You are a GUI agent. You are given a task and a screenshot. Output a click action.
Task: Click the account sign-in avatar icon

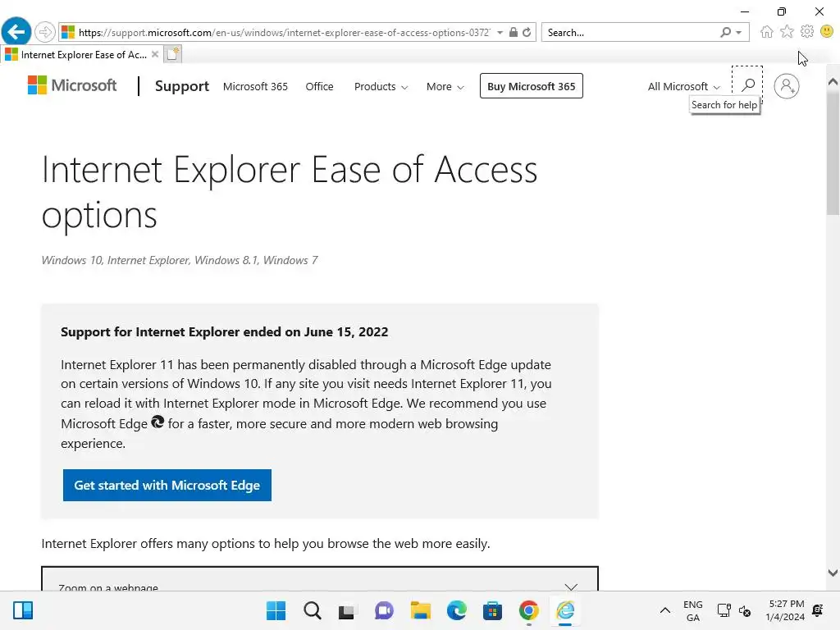coord(786,86)
